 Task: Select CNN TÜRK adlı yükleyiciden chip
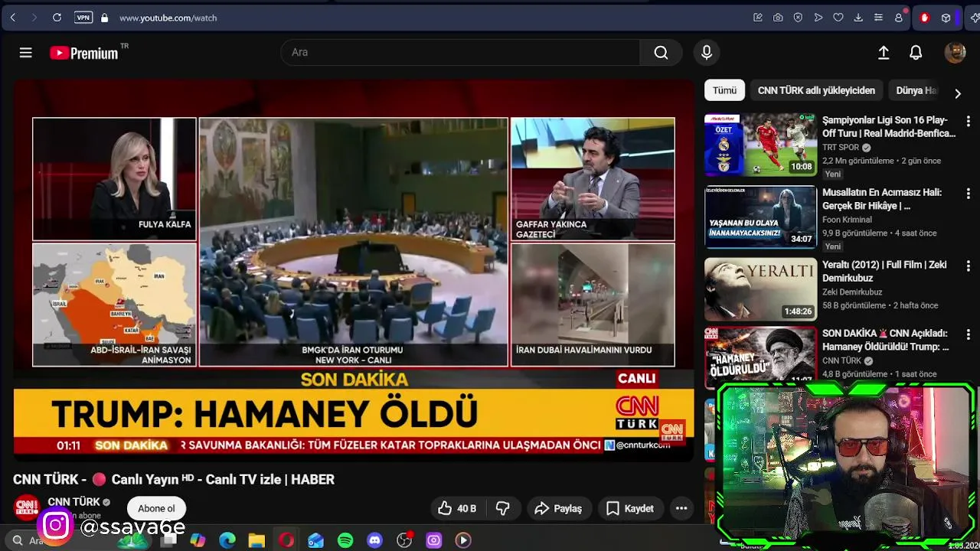(x=816, y=90)
